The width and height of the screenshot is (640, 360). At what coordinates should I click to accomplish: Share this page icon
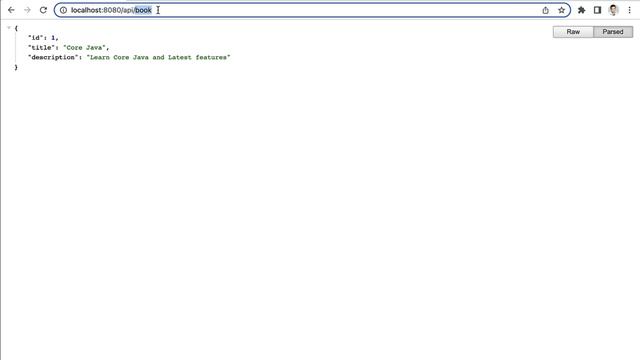pyautogui.click(x=545, y=10)
